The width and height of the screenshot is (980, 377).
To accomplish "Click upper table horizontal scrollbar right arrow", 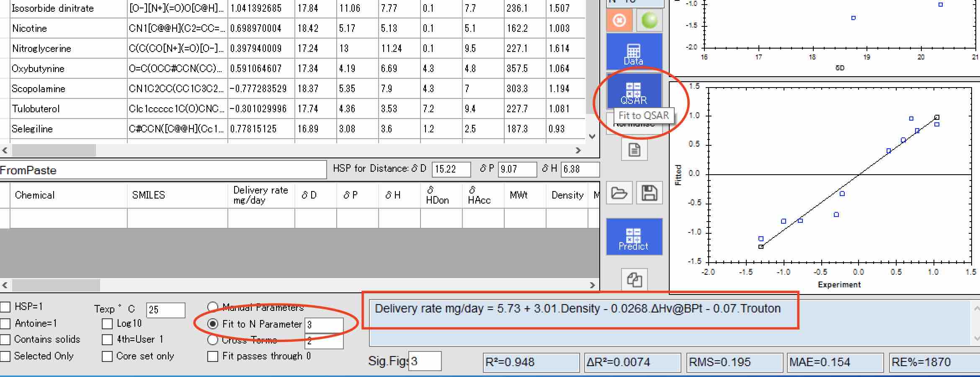I will point(578,150).
